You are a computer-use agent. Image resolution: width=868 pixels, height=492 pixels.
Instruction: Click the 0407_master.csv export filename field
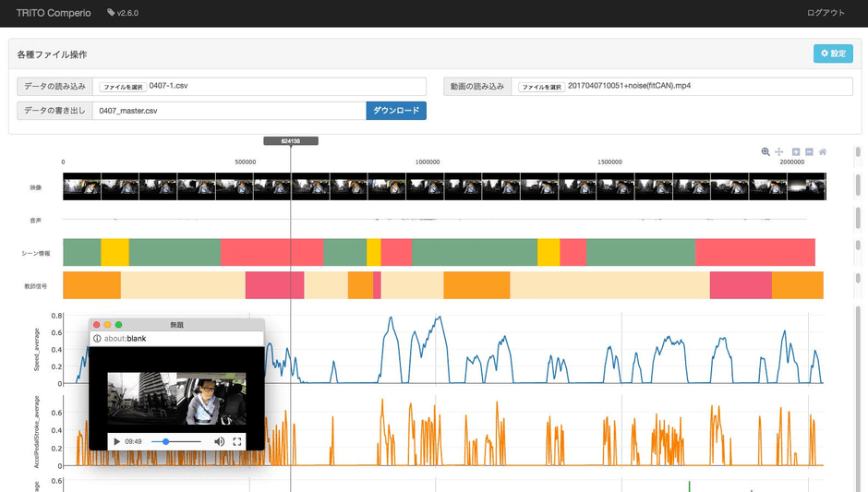[229, 111]
